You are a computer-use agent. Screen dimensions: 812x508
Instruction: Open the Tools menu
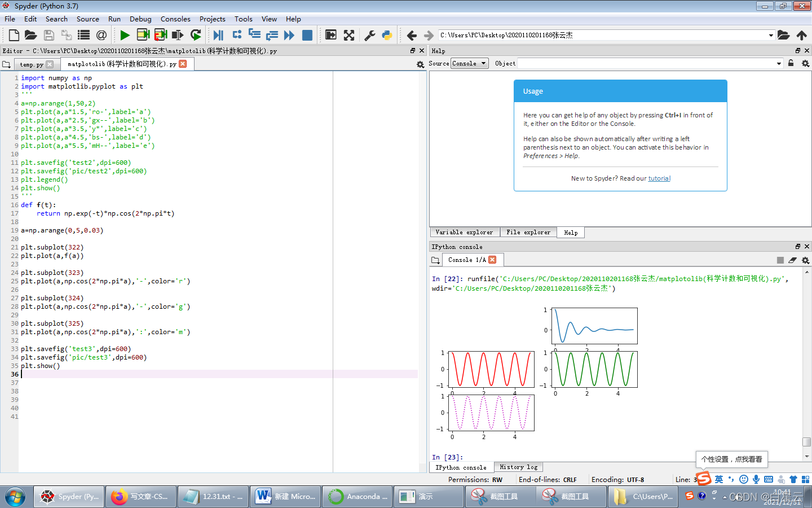pyautogui.click(x=244, y=19)
